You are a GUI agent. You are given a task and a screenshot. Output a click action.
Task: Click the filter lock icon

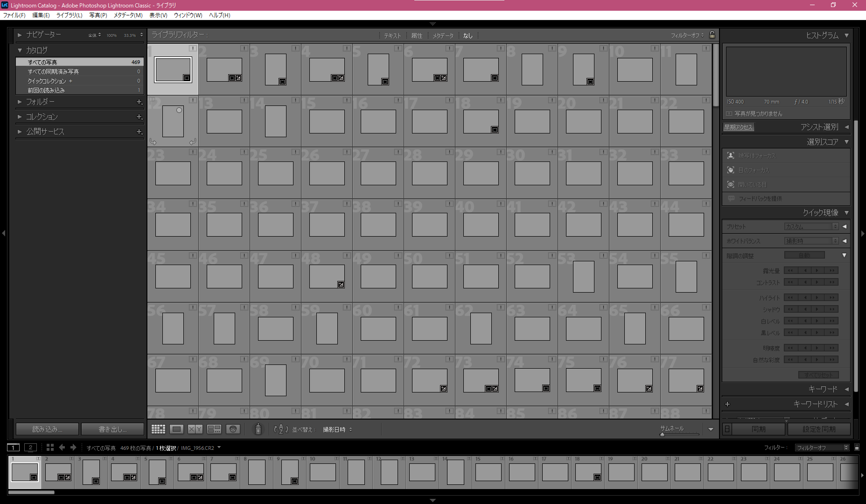pyautogui.click(x=712, y=35)
